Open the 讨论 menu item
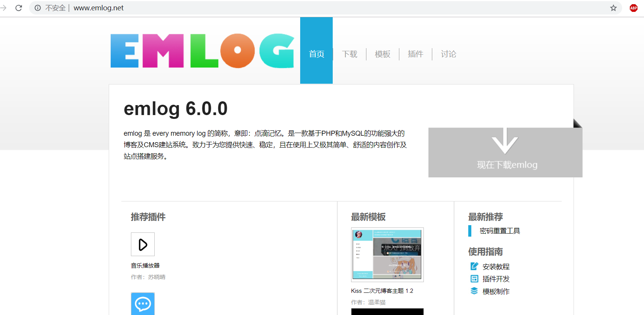 pyautogui.click(x=448, y=54)
